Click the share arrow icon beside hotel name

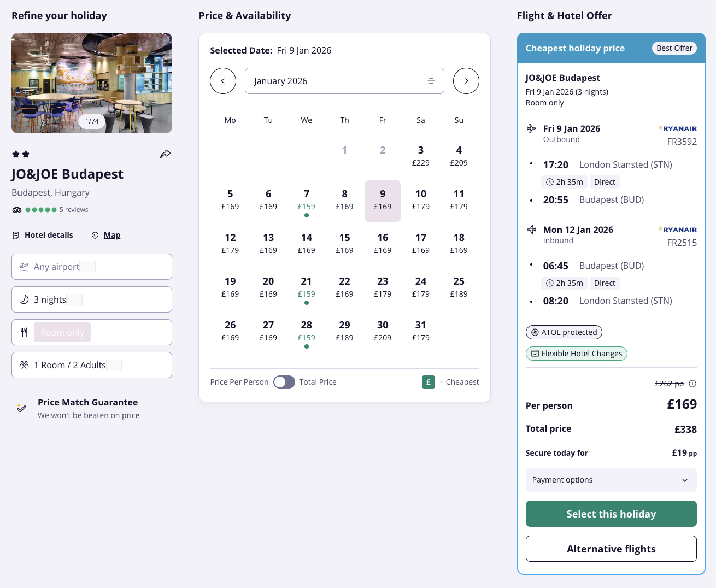pos(165,154)
